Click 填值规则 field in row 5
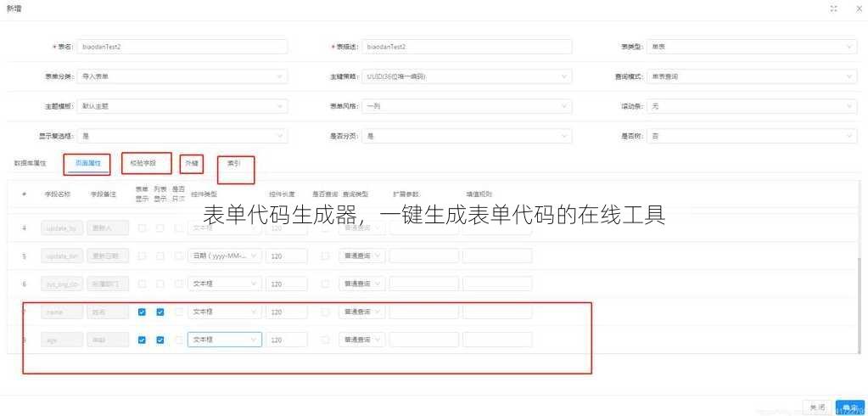Screen dimensions: 868x416 coord(497,256)
